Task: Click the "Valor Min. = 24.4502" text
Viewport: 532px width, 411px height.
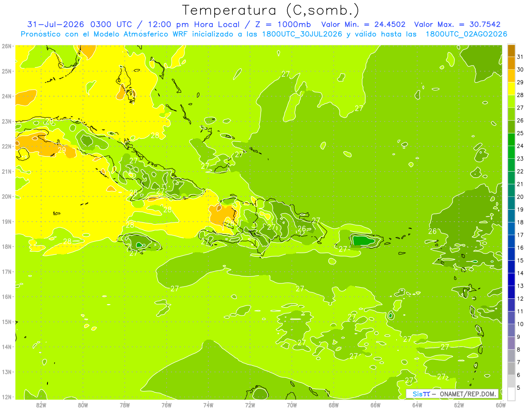Action: pos(363,24)
